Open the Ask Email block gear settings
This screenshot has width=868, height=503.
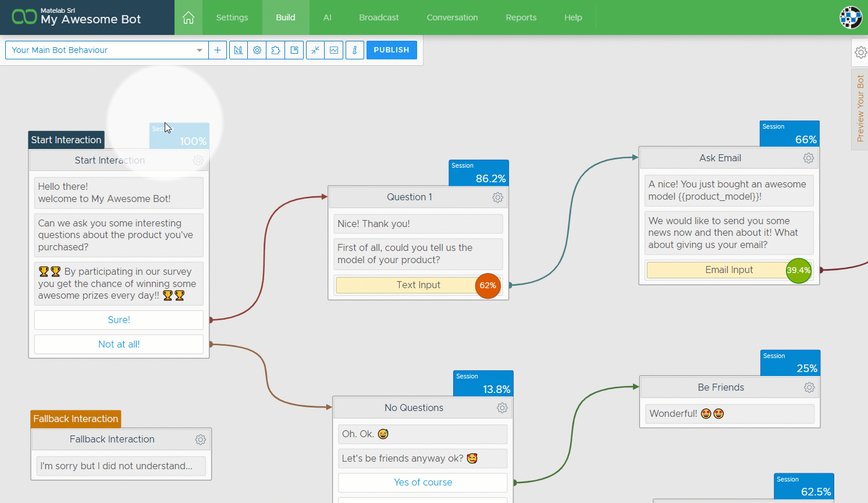click(808, 158)
